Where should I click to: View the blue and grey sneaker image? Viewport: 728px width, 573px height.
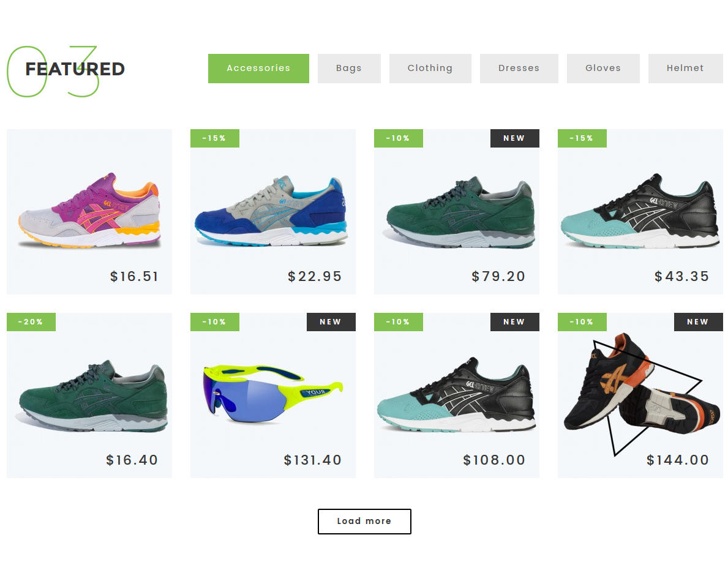coord(271,211)
